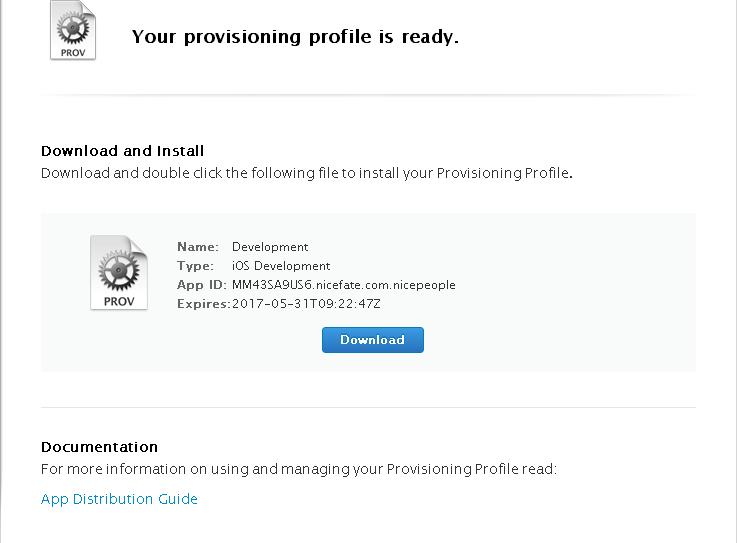Click the 'Documentation' heading
The image size is (737, 543).
(99, 447)
